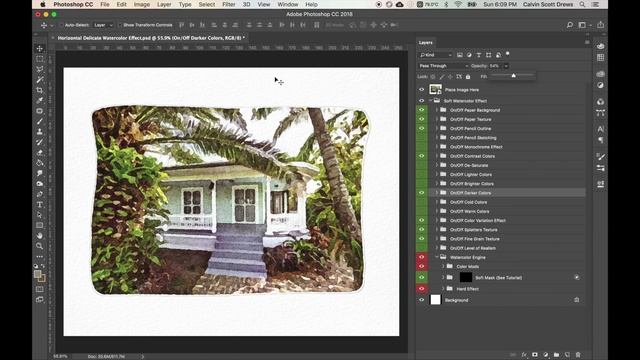The height and width of the screenshot is (360, 640).
Task: Click the opacity slider handle
Action: pos(513,76)
